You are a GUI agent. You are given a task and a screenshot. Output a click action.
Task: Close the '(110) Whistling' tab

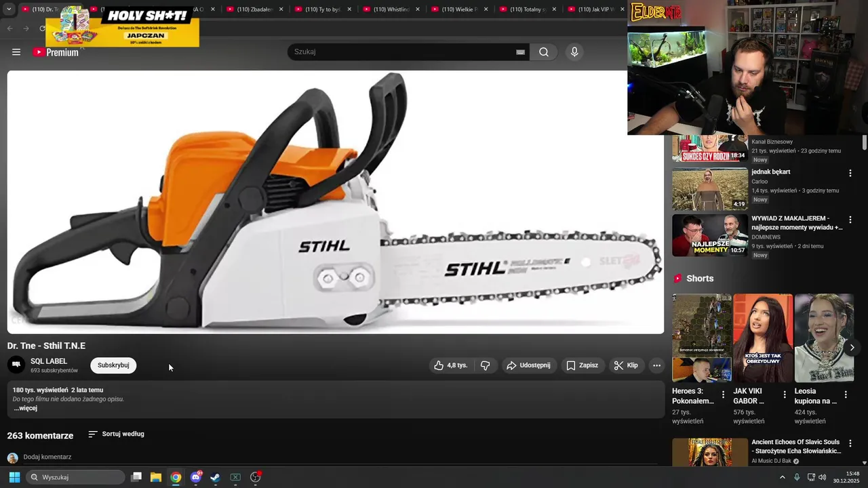point(418,9)
